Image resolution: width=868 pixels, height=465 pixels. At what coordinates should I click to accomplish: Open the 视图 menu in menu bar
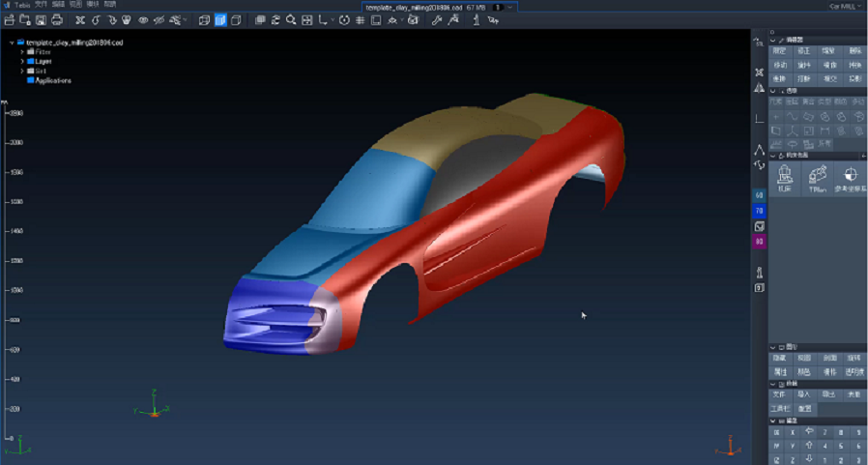click(x=75, y=5)
